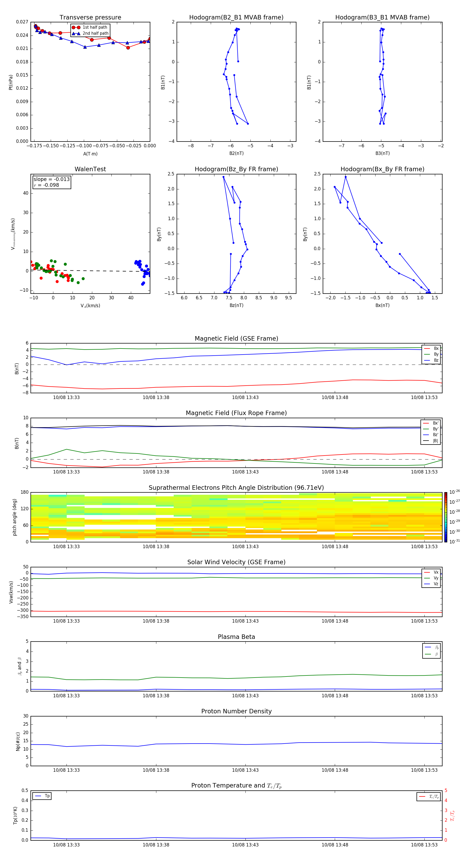The height and width of the screenshot is (868, 473).
Task: Click the '|B|' entry in Flux Rope legend
Action: 431,441
